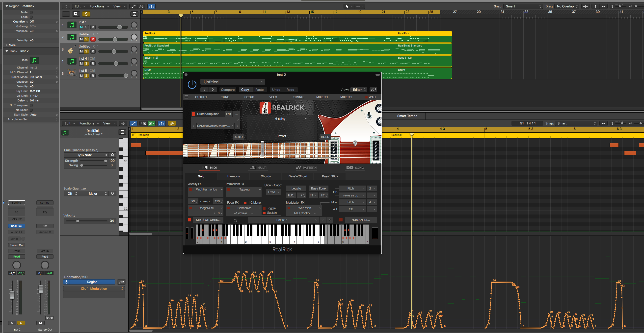Image resolution: width=644 pixels, height=333 pixels.
Task: Enable the Loop checkbox in Region inspector
Action: (x=31, y=17)
